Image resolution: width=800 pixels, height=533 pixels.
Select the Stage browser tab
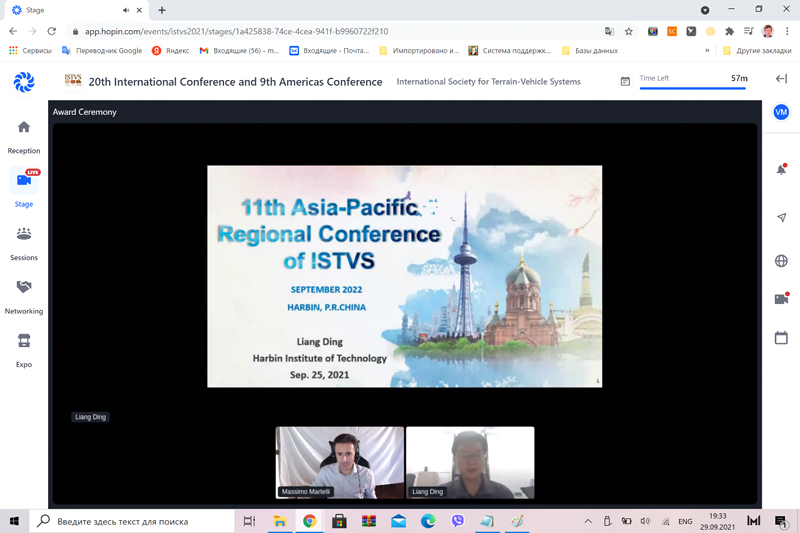(75, 10)
